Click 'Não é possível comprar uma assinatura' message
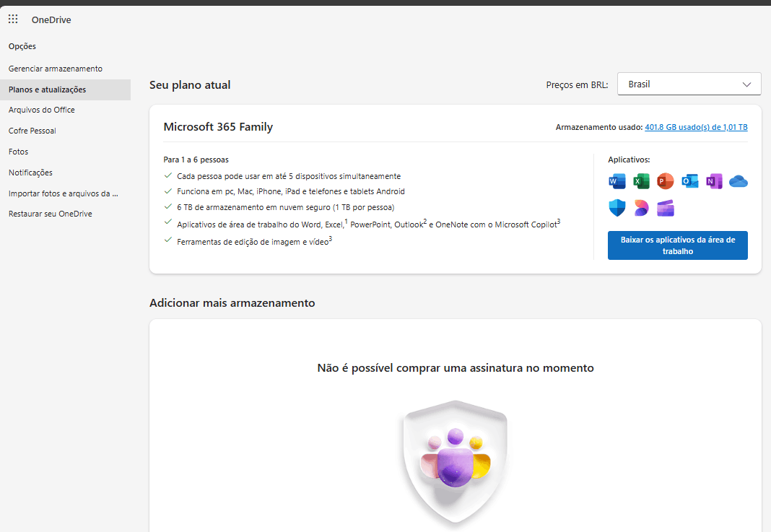This screenshot has width=771, height=532. [456, 367]
